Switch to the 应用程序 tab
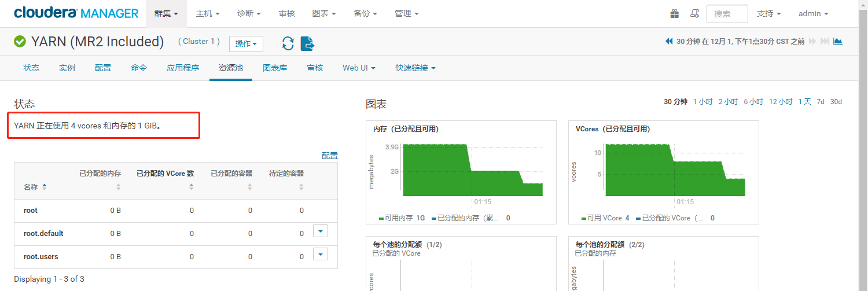 click(x=183, y=68)
